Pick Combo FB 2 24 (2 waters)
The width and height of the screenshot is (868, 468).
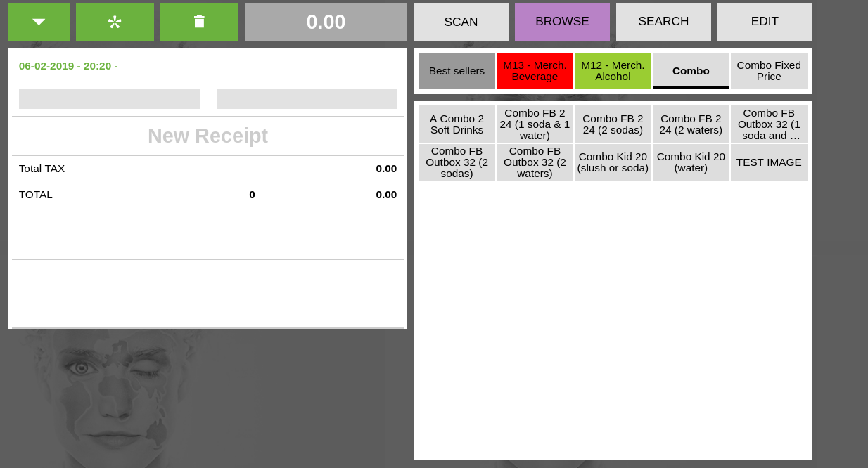[x=691, y=124]
